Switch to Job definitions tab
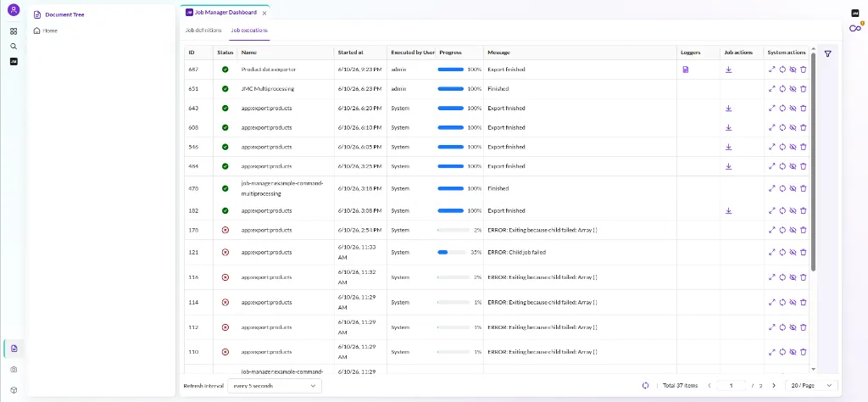Viewport: 868px width, 402px height. 203,31
